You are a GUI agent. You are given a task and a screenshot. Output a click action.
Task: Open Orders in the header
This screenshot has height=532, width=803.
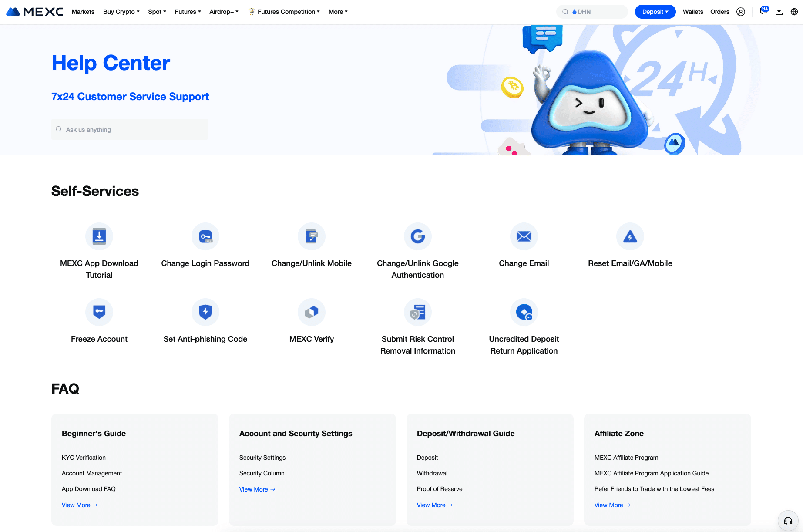[720, 12]
